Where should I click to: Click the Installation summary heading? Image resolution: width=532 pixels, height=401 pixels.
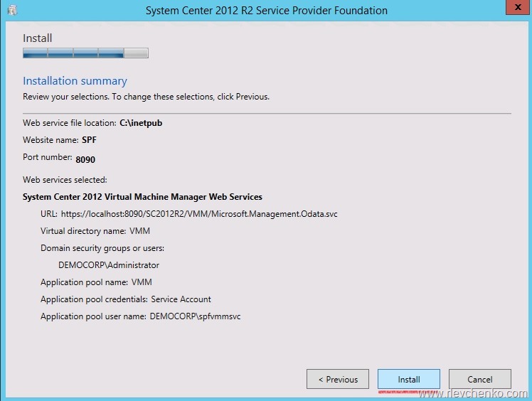(75, 81)
